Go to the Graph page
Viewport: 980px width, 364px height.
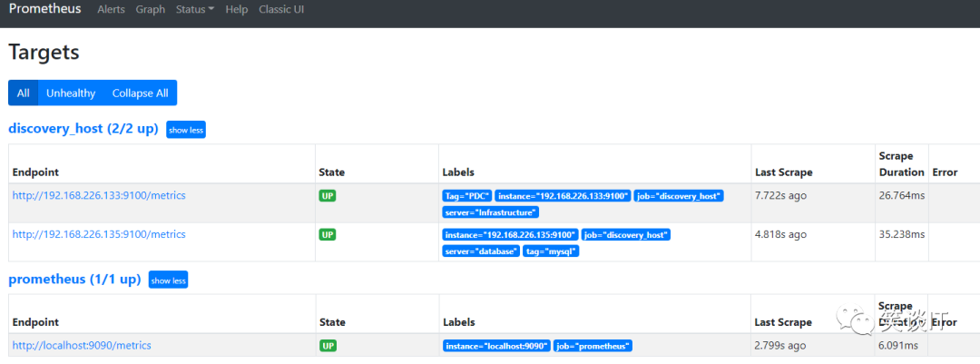[x=150, y=9]
